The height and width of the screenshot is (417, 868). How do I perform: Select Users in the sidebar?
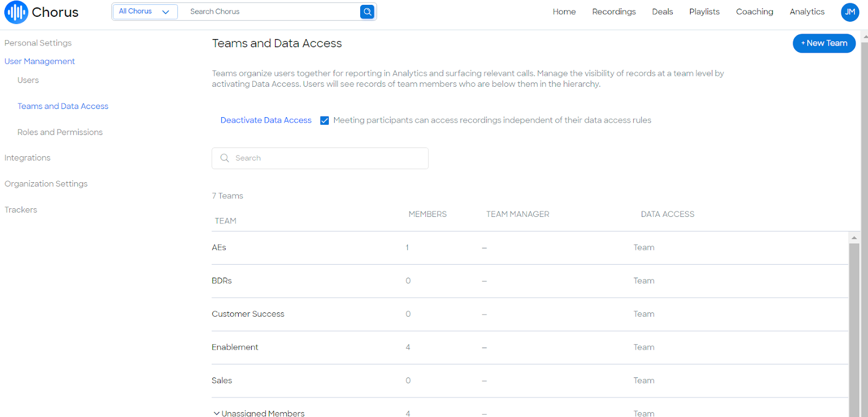(x=28, y=80)
